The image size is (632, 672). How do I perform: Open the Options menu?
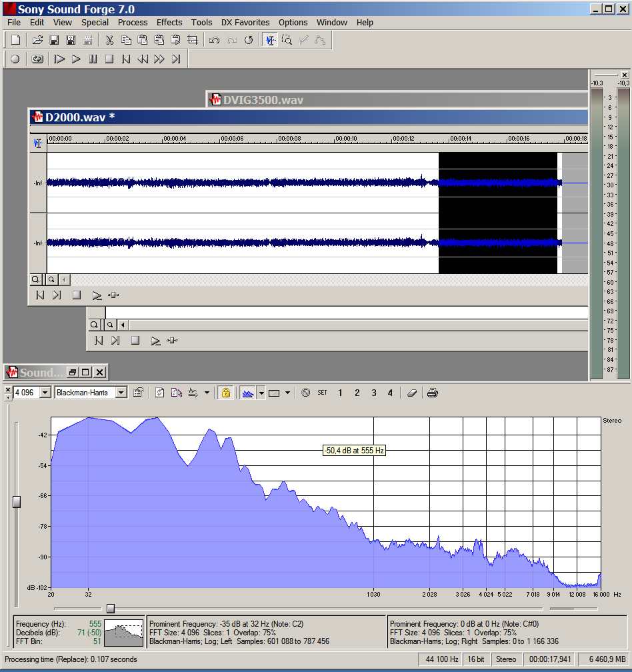[293, 22]
